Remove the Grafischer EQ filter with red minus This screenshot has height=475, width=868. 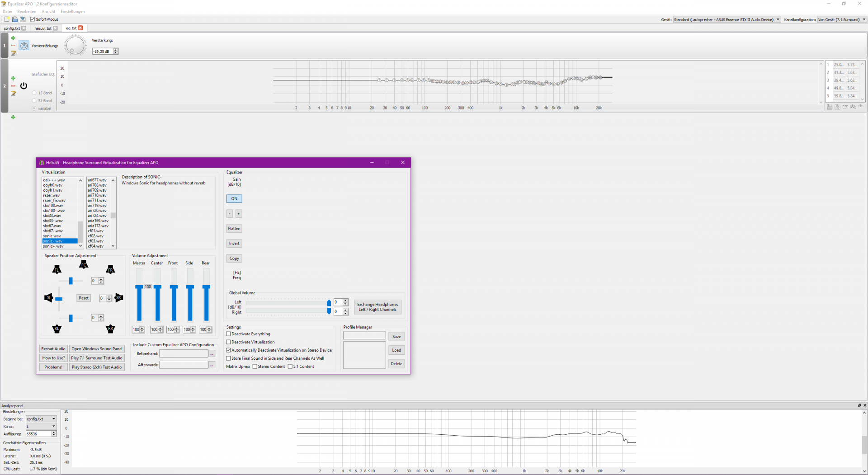tap(13, 86)
